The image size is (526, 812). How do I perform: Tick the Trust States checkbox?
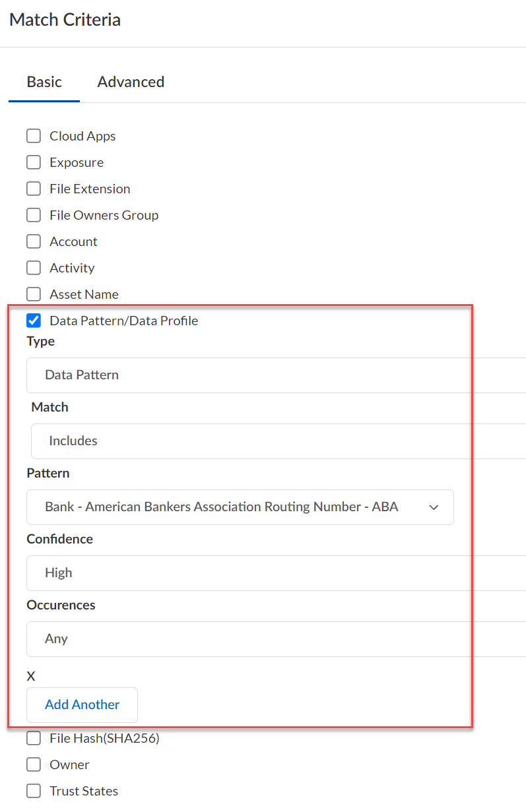tap(34, 791)
